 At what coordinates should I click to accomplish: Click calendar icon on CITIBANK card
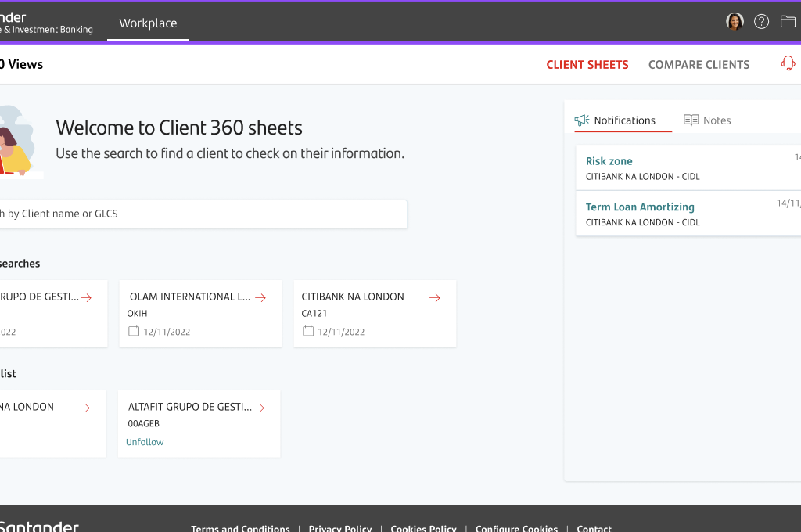click(x=308, y=331)
